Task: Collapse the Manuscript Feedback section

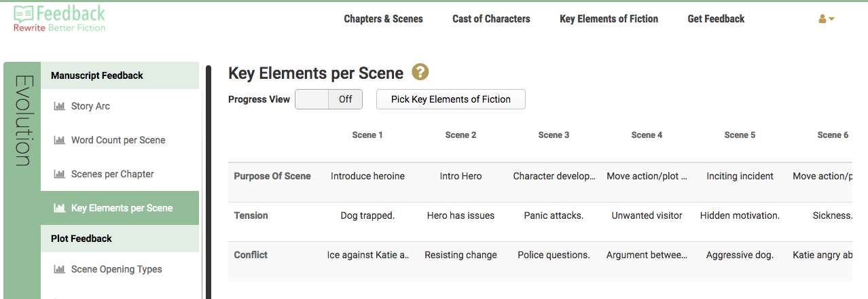Action: [x=97, y=75]
